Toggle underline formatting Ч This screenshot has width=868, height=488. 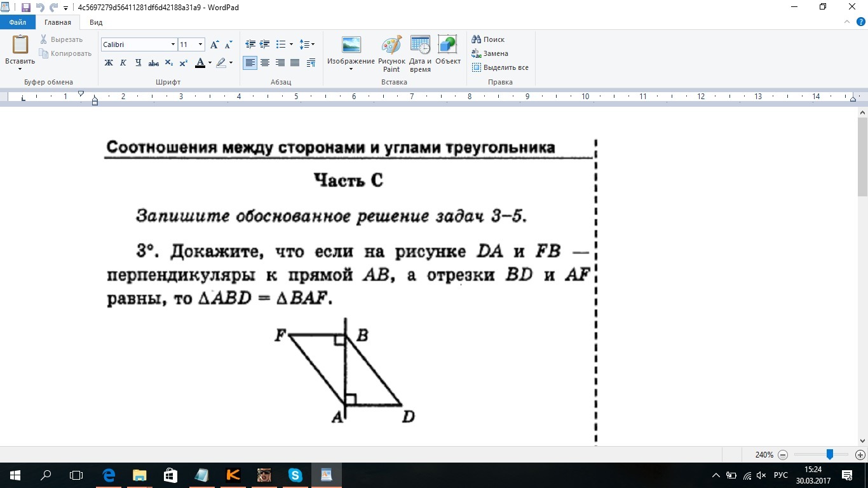tap(138, 63)
